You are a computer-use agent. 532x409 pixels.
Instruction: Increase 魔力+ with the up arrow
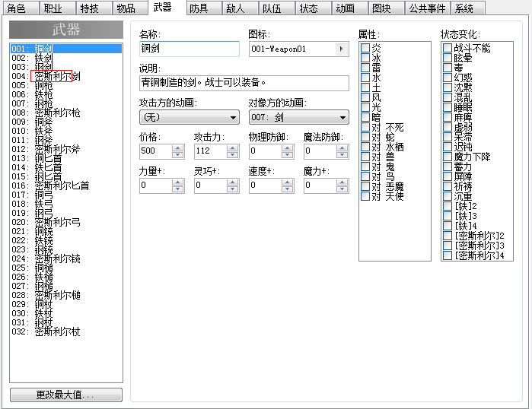pos(342,182)
